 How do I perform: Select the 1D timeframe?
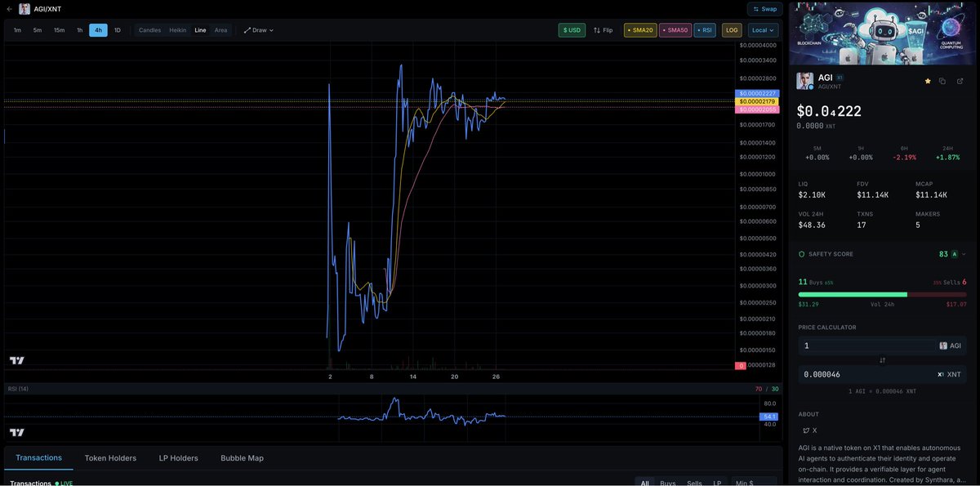[117, 30]
